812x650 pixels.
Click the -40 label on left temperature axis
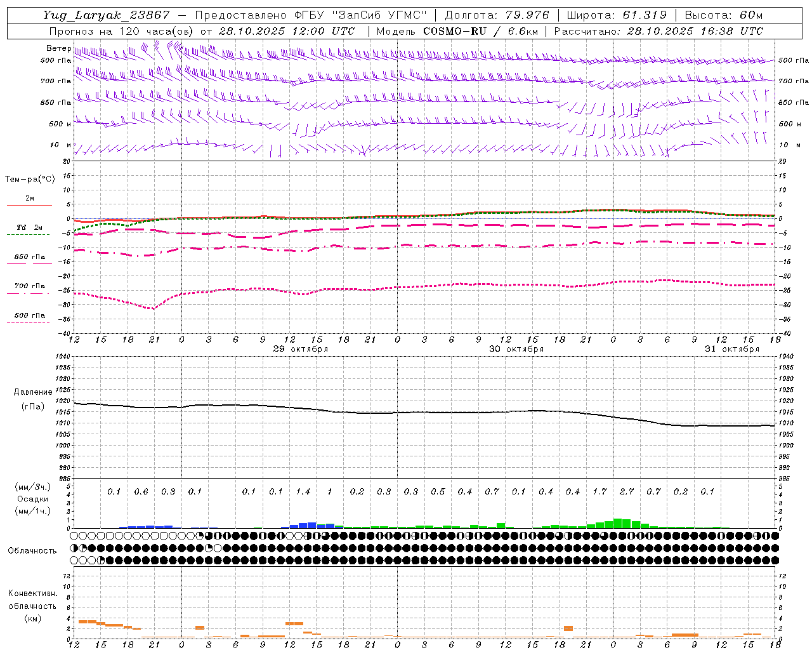tap(65, 333)
